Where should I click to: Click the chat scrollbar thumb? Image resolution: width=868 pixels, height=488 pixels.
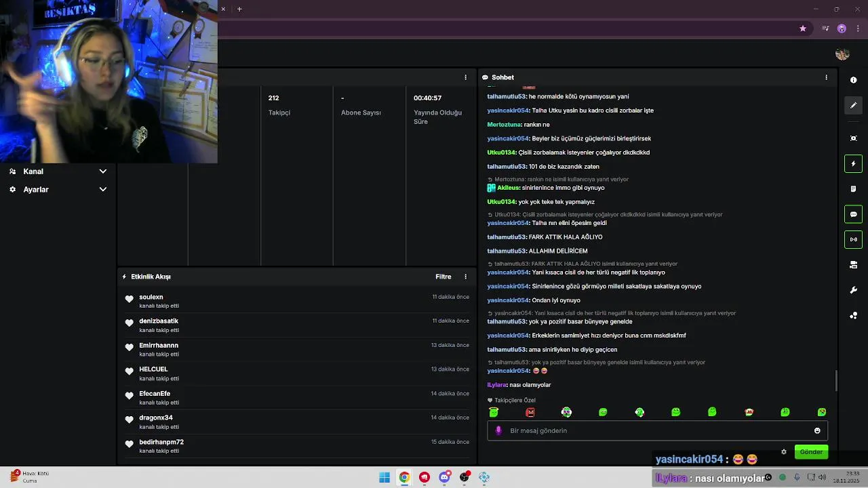point(836,381)
